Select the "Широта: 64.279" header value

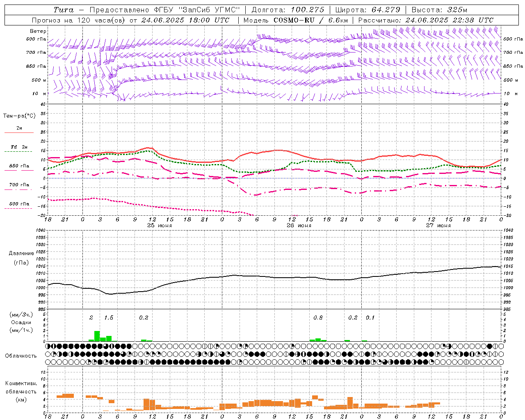click(367, 10)
